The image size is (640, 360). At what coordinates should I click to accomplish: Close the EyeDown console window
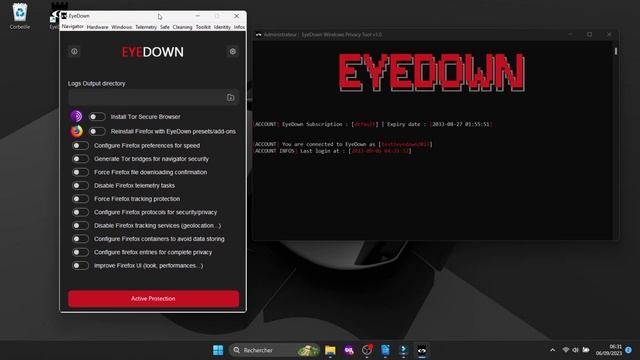tap(609, 35)
